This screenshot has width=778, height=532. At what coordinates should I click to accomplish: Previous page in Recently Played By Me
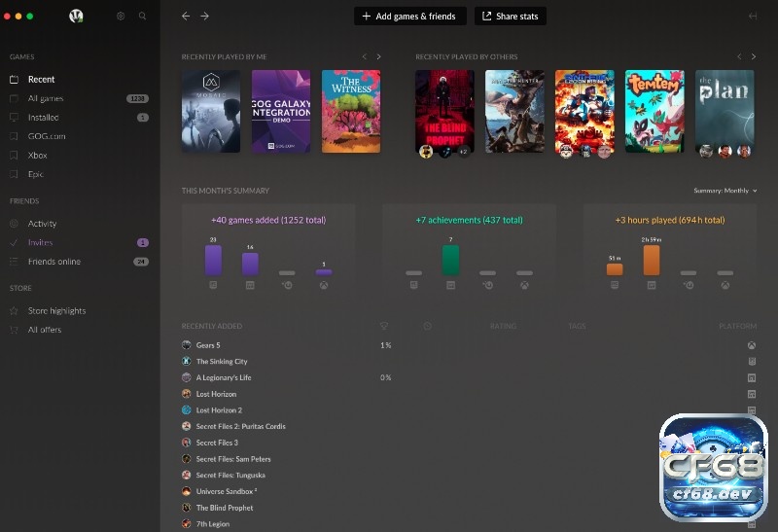pos(365,56)
